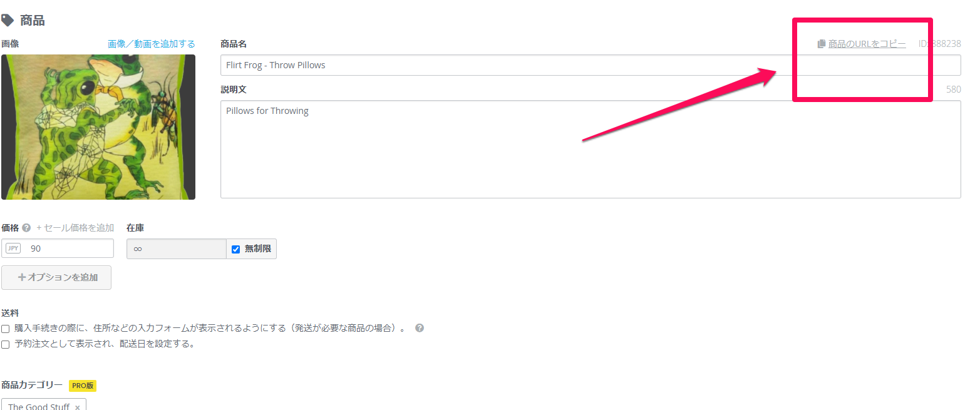980x410 pixels.
Task: Click the 在庫 stock quantity field
Action: pos(177,249)
